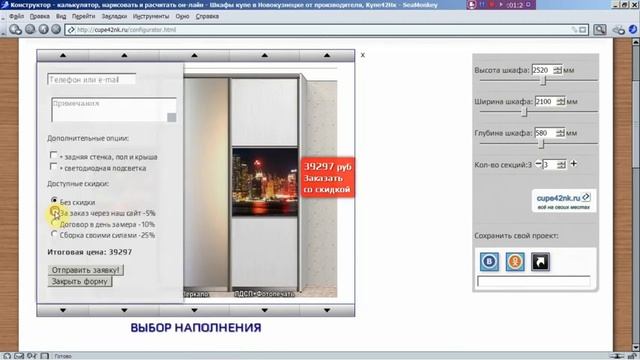
Task: Click the rightmost down arrow below the wardrobe
Action: coord(327,310)
